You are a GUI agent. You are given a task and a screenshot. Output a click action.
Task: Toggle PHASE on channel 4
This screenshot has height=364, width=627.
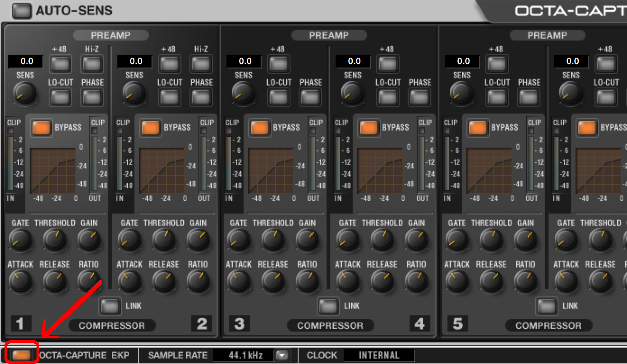coord(420,97)
